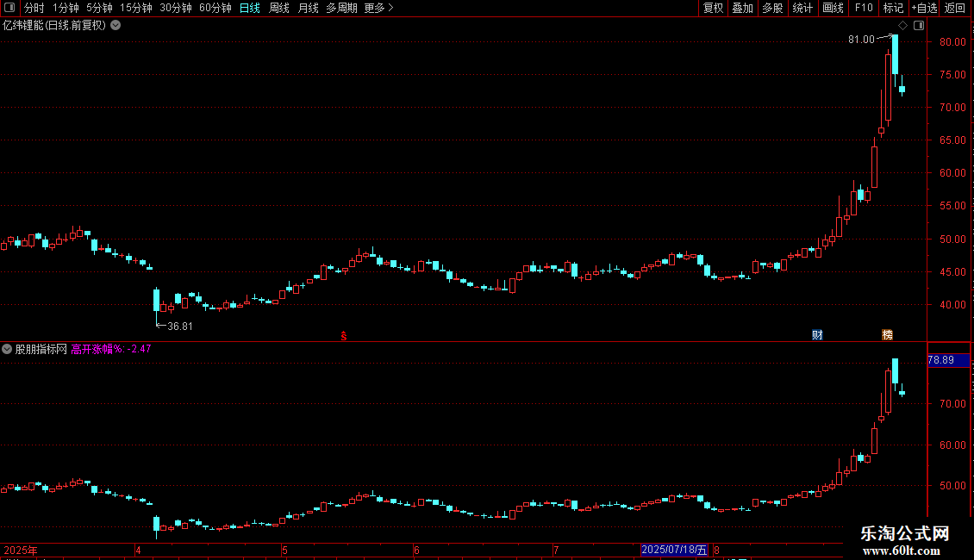Viewport: 974px width, 560px height.
Task: Click month 7 on the time axis
Action: [x=556, y=551]
